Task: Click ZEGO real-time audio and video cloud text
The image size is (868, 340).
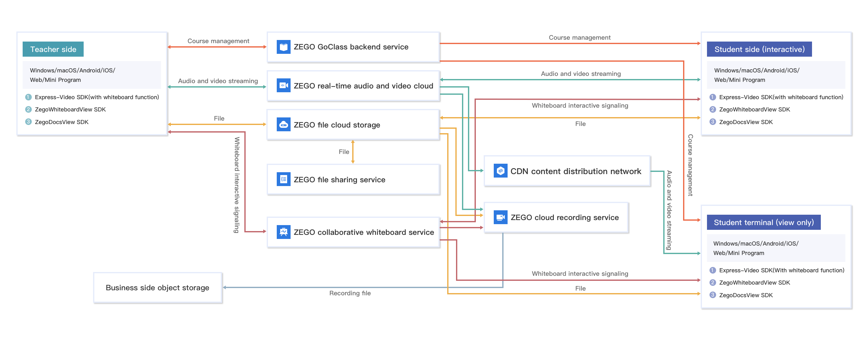Action: [363, 86]
